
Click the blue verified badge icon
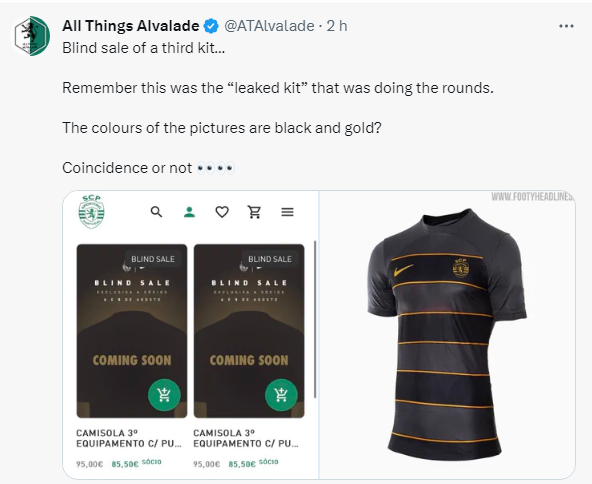click(x=211, y=26)
